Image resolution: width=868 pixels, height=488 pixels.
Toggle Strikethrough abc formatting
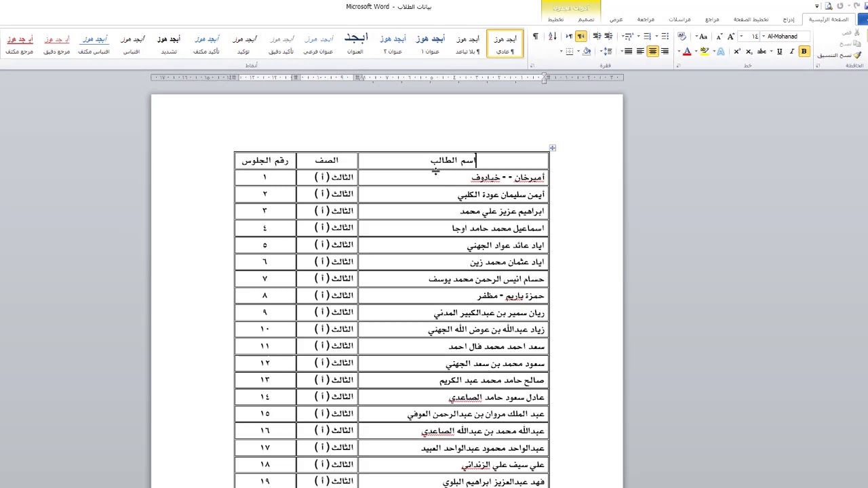click(x=762, y=52)
